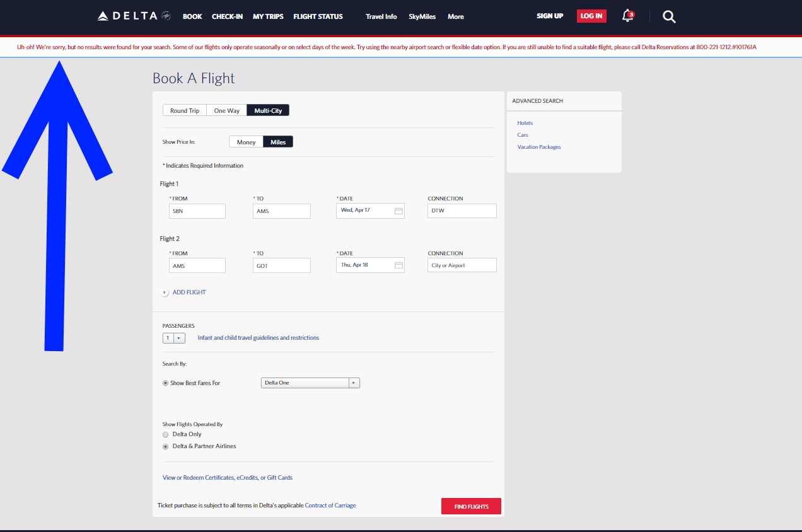Open calendar icon for Flight 1 date

tap(398, 211)
